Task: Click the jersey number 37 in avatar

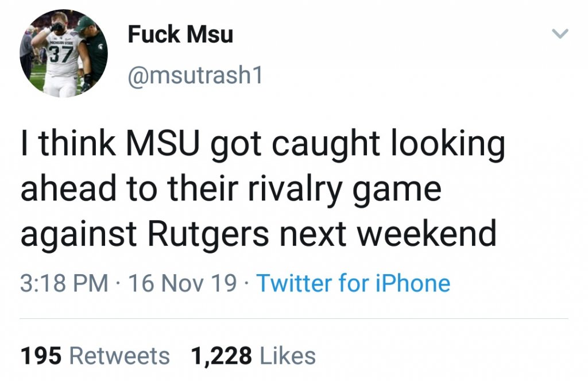Action: (x=58, y=55)
